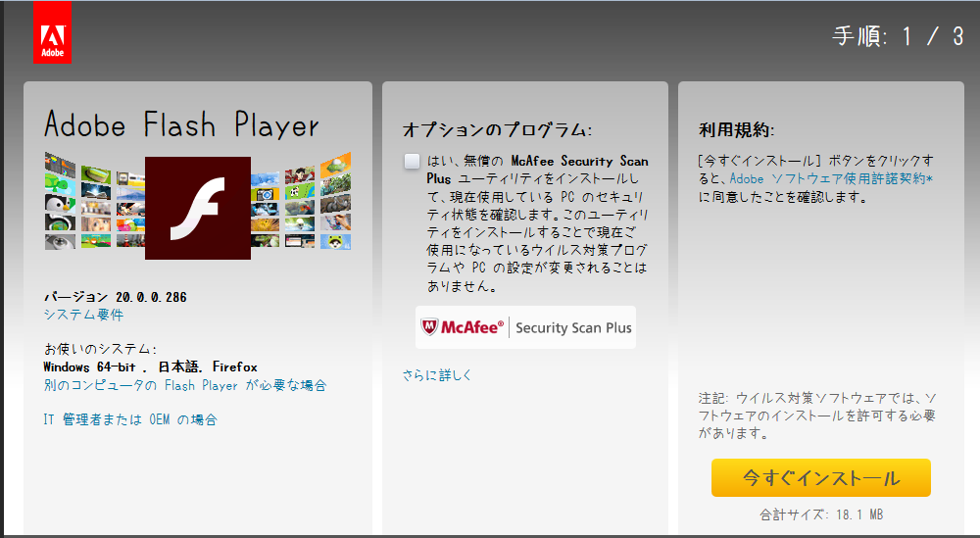Enable the McAfee Security Scan Plus checkbox
980x538 pixels.
[412, 162]
